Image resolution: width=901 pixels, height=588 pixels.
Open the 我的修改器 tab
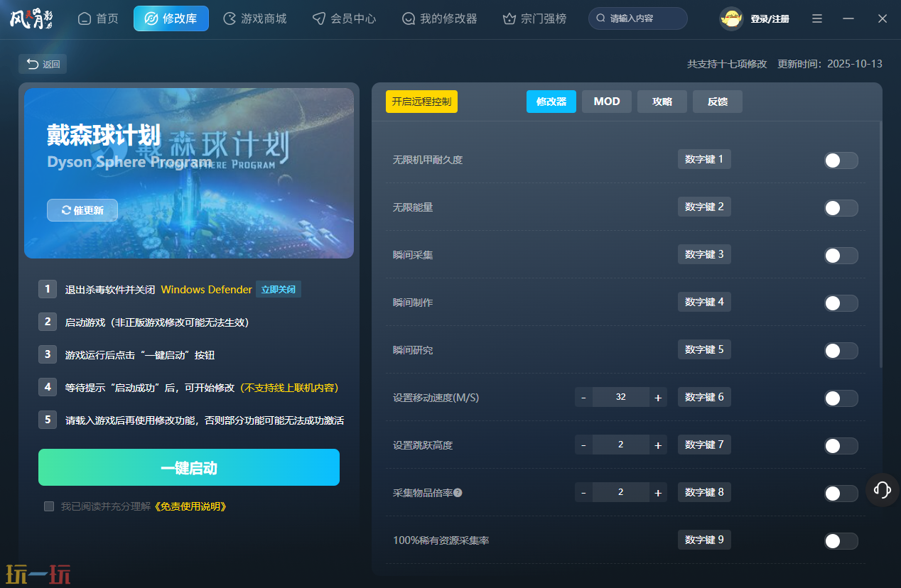(x=440, y=18)
